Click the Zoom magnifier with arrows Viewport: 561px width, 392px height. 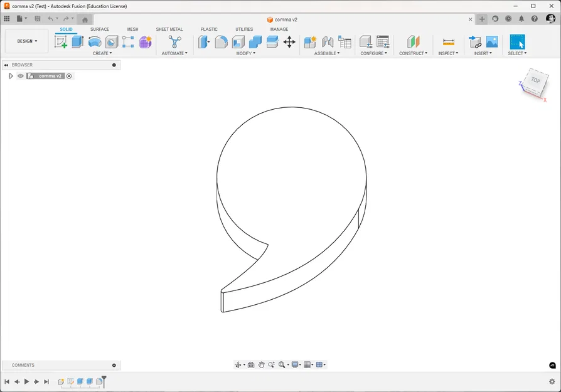point(272,365)
